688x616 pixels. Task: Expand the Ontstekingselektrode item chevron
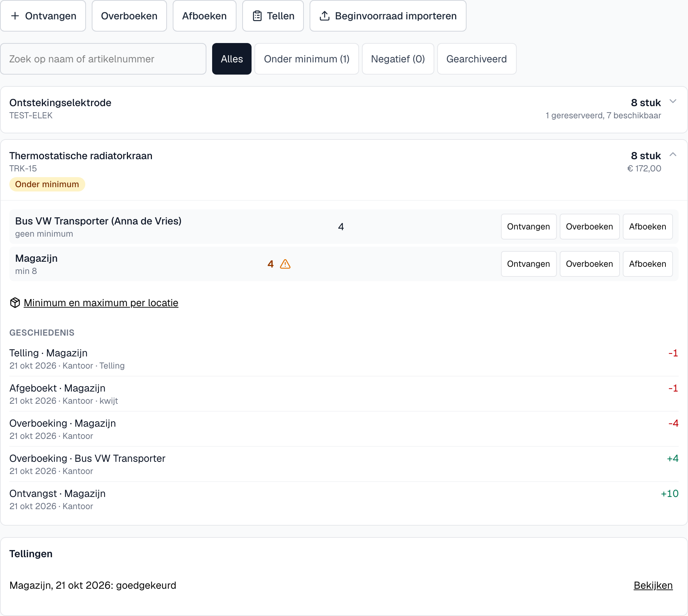click(673, 101)
